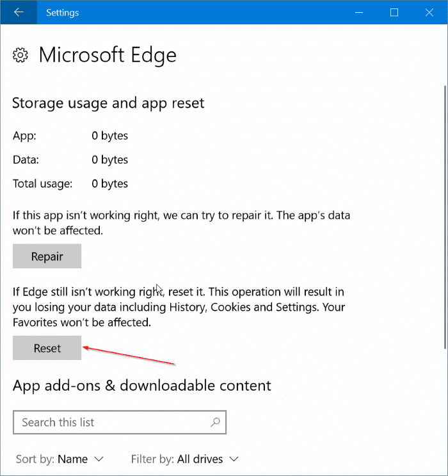Click the Repair button
Viewport: 448px width, 476px height.
(47, 256)
